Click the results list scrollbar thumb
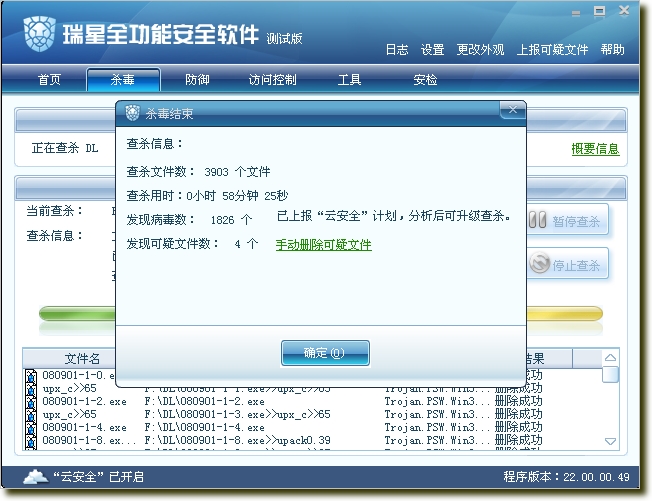Screen dimensions: 652x501 tap(610, 374)
